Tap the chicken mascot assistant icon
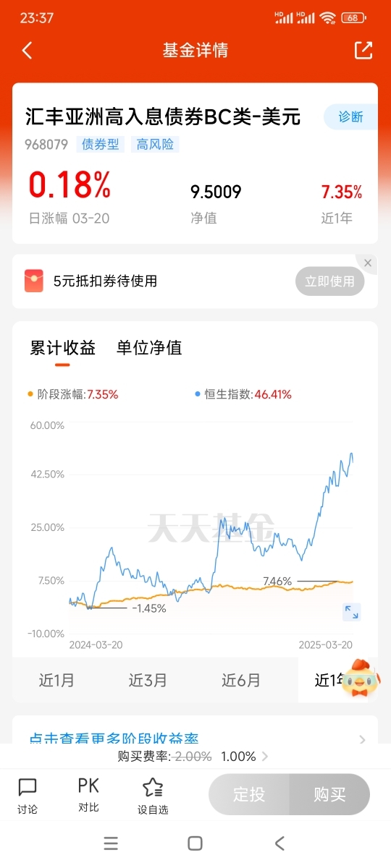The width and height of the screenshot is (391, 868). [361, 678]
